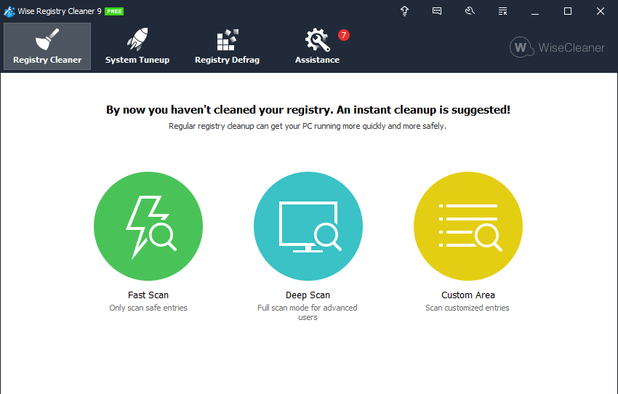
Task: Maximize the Wise Registry Cleaner window
Action: (568, 11)
